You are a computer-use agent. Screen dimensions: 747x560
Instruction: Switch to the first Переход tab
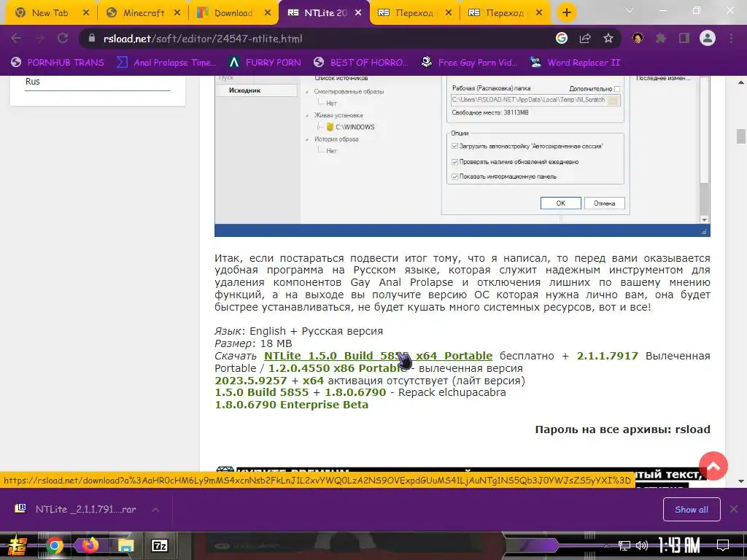414,13
